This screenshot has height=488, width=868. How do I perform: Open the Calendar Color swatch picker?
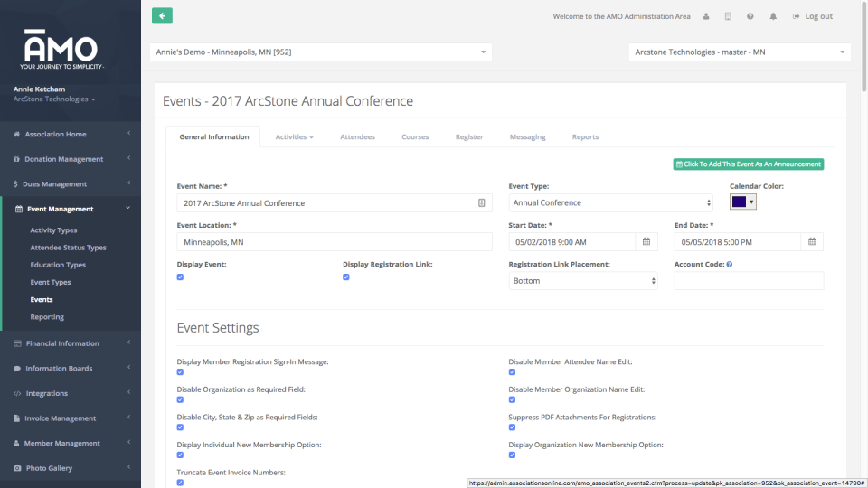coord(743,202)
